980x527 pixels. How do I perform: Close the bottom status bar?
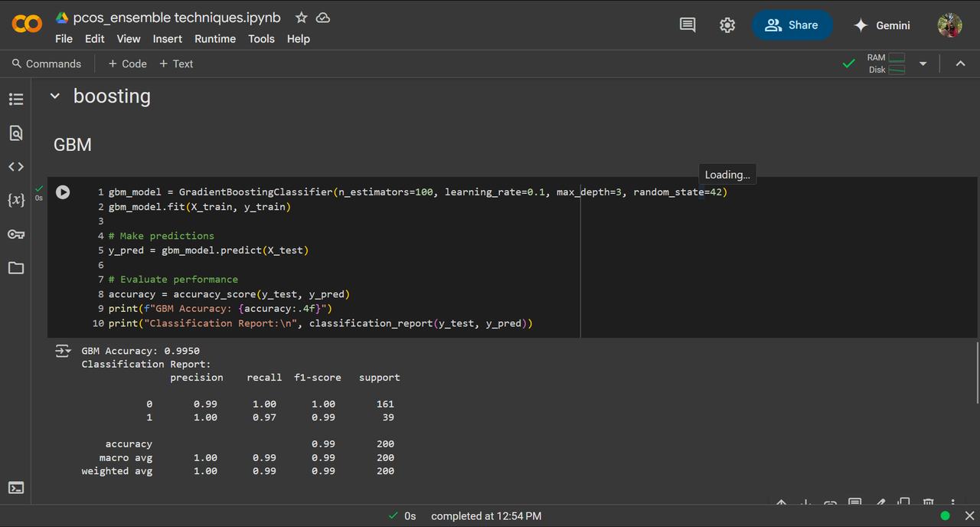pyautogui.click(x=969, y=516)
